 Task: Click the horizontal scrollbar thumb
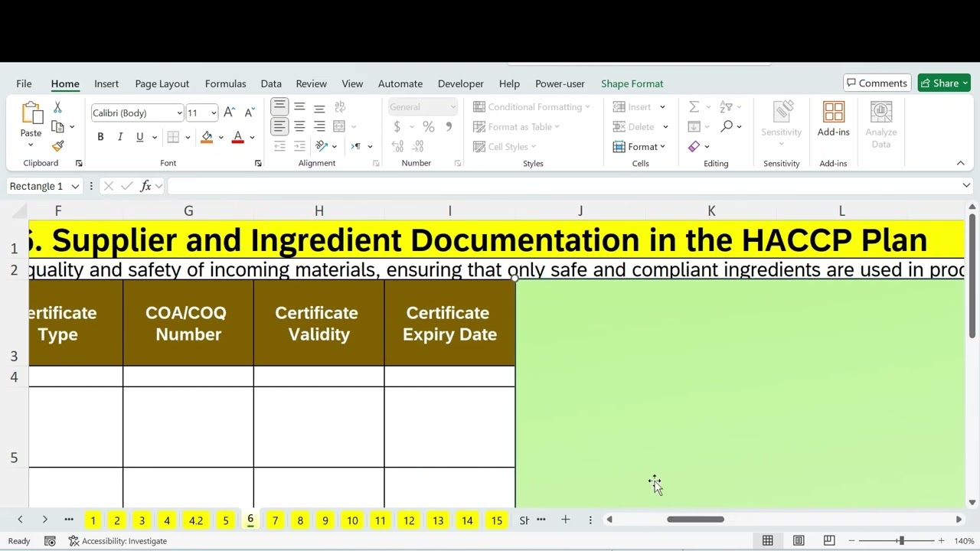point(695,520)
